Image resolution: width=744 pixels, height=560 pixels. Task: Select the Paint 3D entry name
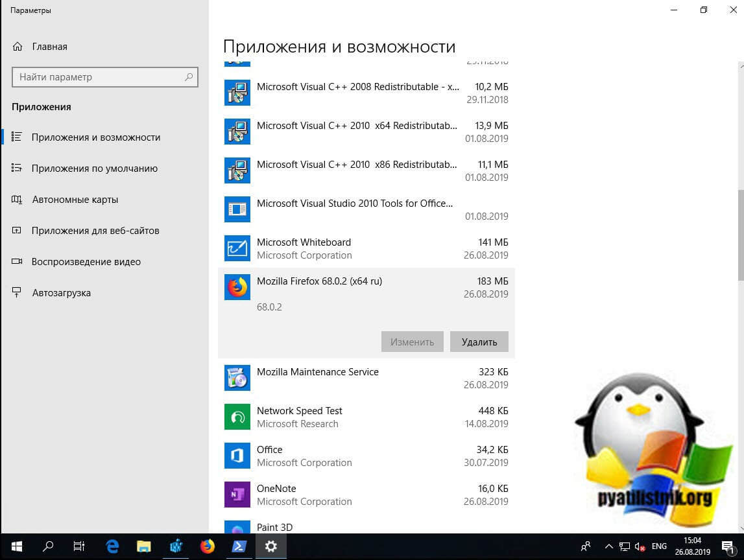275,528
